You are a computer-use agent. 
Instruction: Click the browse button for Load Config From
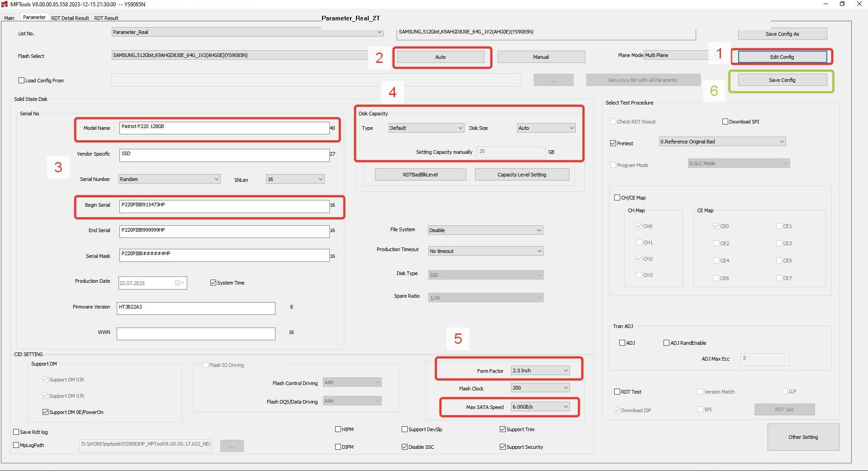pos(553,80)
